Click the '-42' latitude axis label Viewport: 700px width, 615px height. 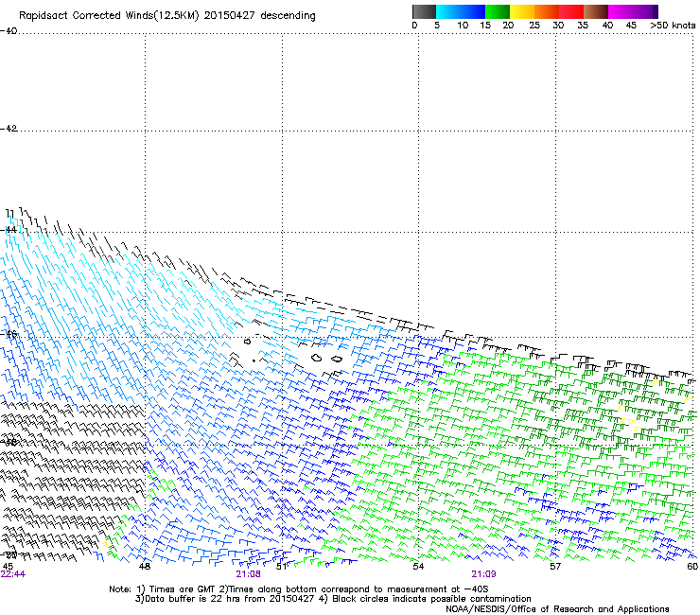9,128
